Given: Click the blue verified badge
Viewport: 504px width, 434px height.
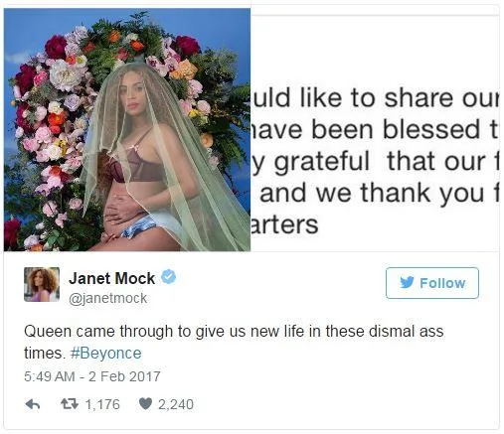Looking at the screenshot, I should click(168, 277).
